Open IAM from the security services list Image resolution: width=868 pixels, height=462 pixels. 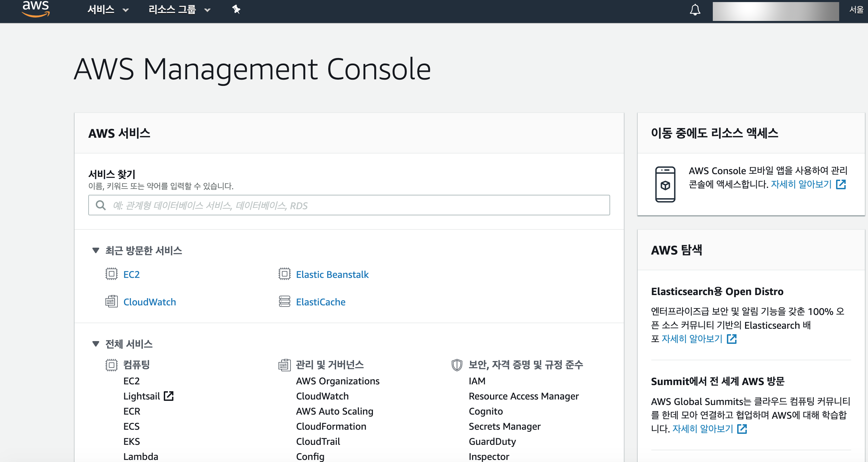click(x=477, y=381)
